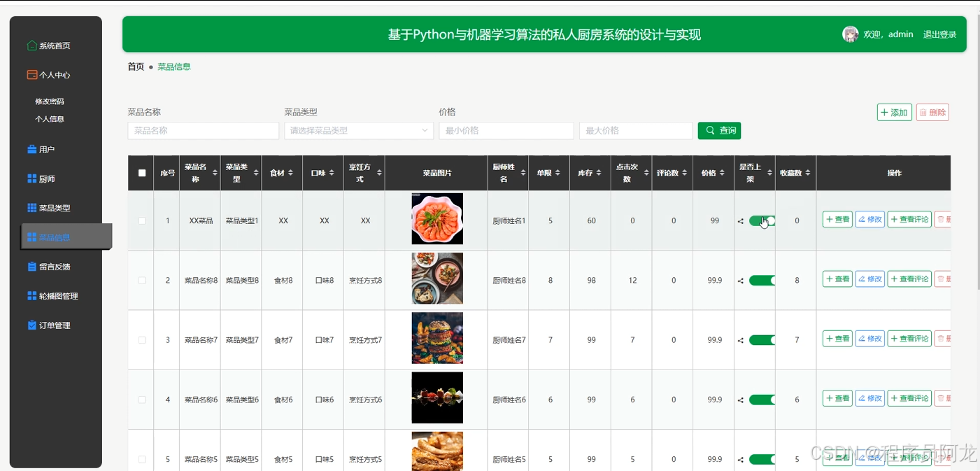Click the 轮播图管理 icon in sidebar
This screenshot has width=980, height=471.
(31, 296)
